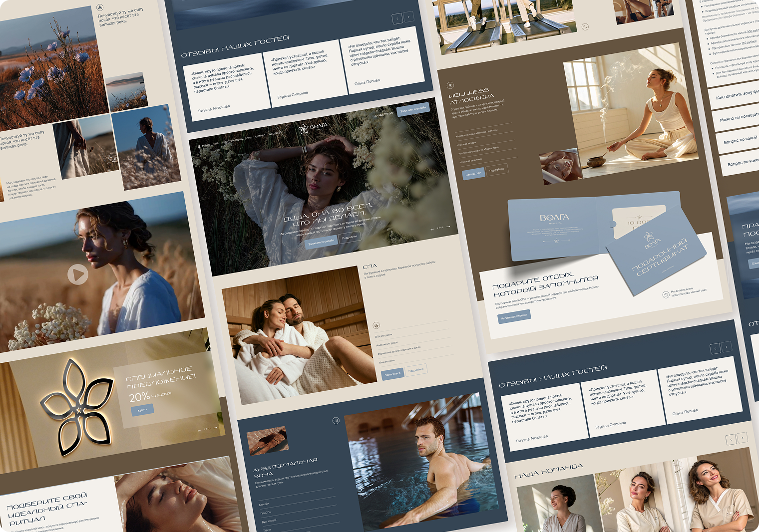Screen dimensions: 759x532
Task: Click 'Купить' on the 20% massage offer
Action: [x=143, y=410]
